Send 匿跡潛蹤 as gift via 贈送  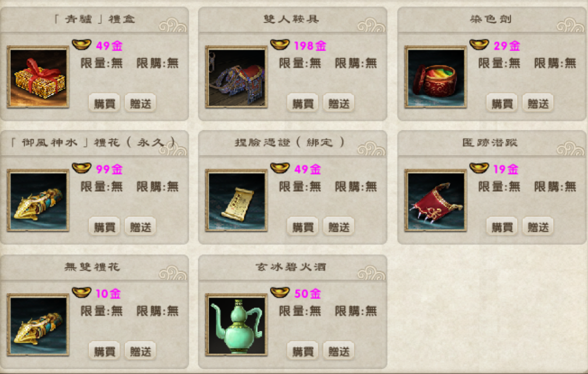(537, 226)
